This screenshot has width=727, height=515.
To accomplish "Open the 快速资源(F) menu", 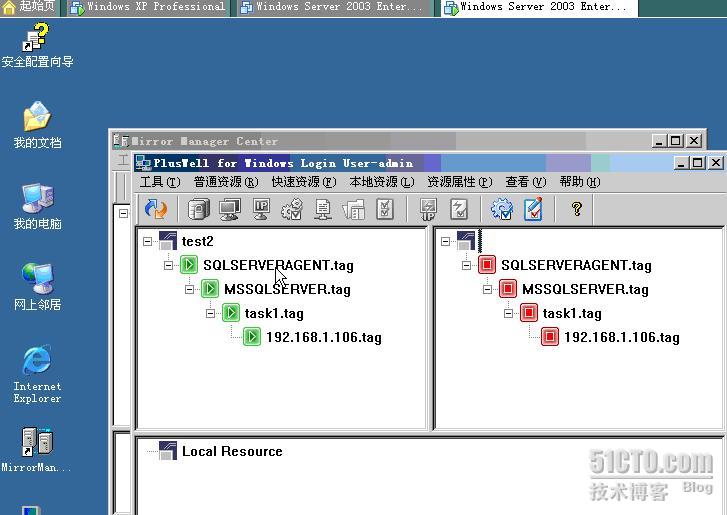I will (x=304, y=182).
